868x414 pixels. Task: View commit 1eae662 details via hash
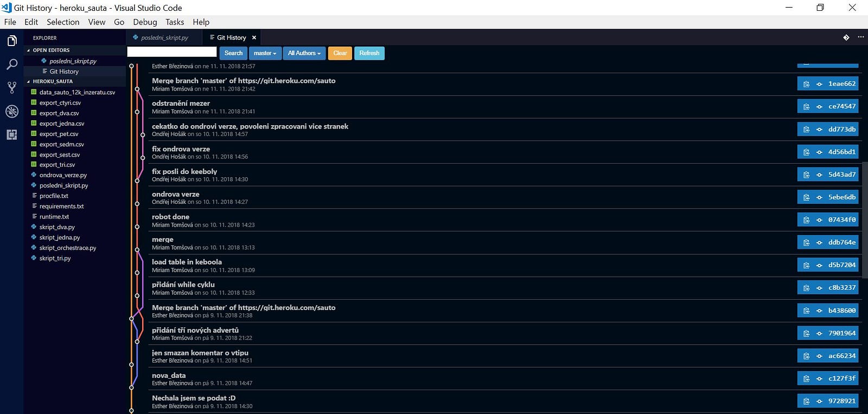tap(841, 84)
